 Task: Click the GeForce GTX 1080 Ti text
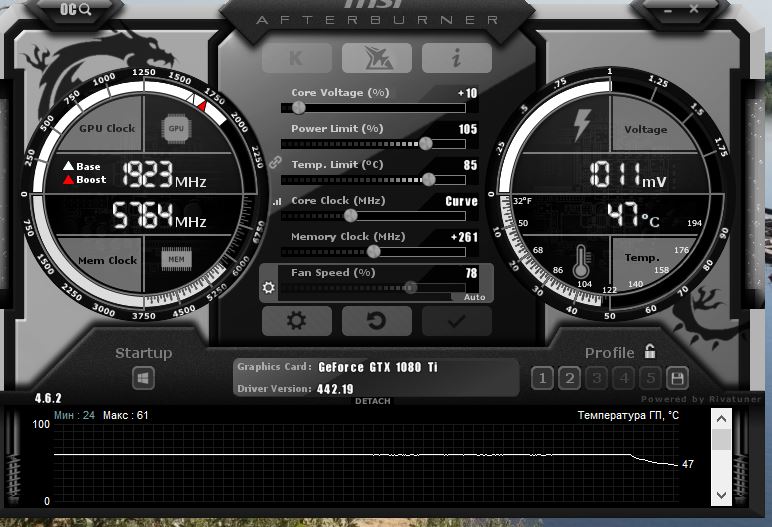(x=378, y=367)
